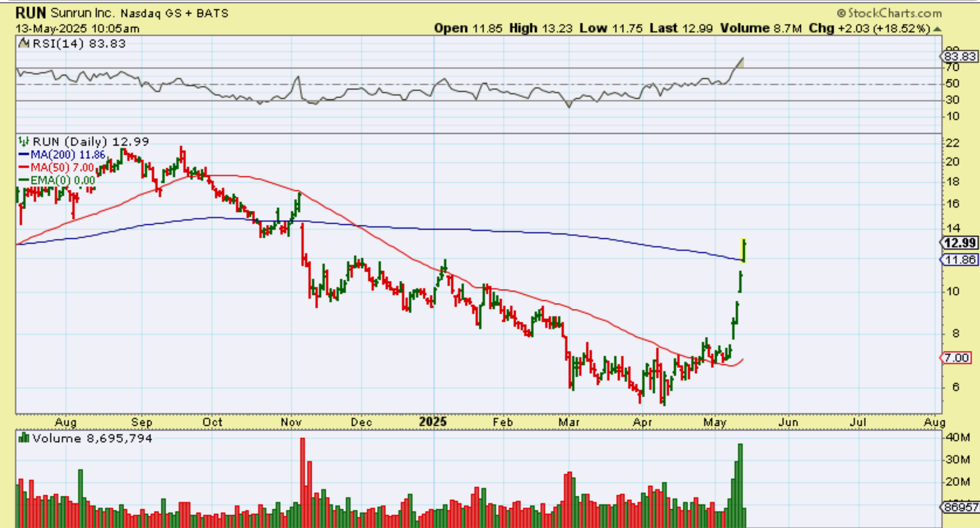Click the up triangle after the Chg percentage
The height and width of the screenshot is (528, 980).
click(x=937, y=29)
